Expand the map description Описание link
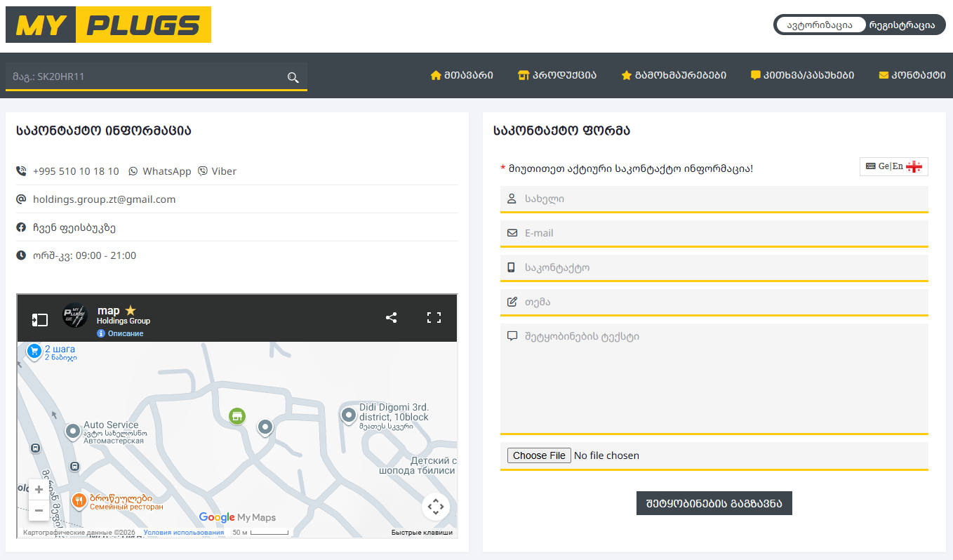This screenshot has width=953, height=560. [x=125, y=333]
